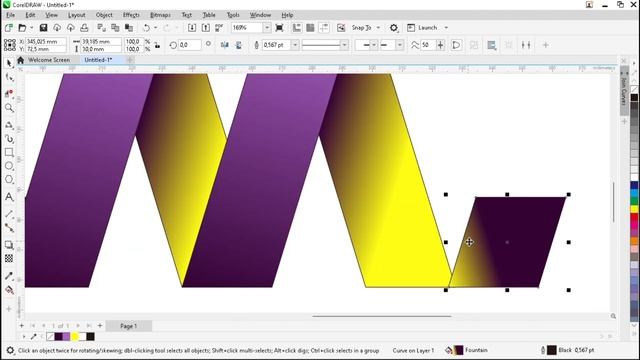The height and width of the screenshot is (360, 640).
Task: Click the Close curve icon
Action: (456, 45)
